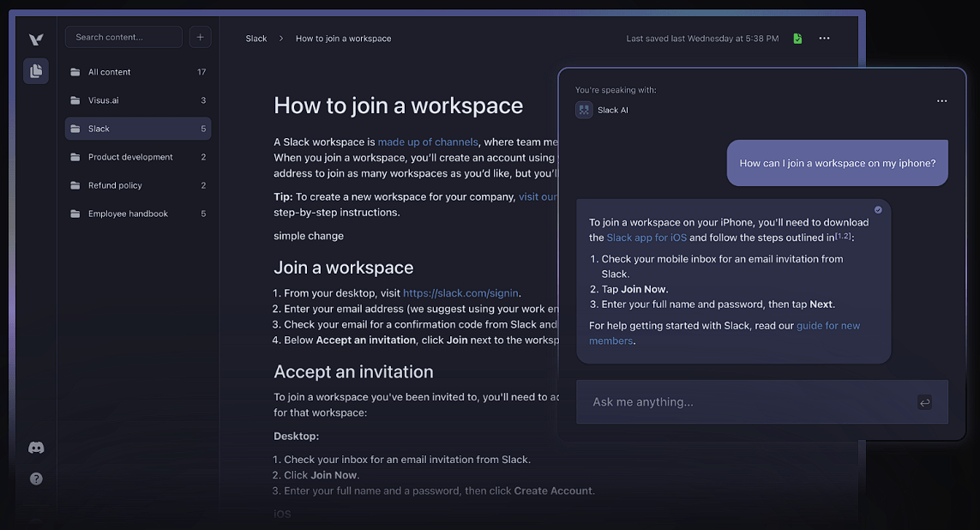This screenshot has height=530, width=980.
Task: Click the user question chat bubble
Action: coord(837,163)
